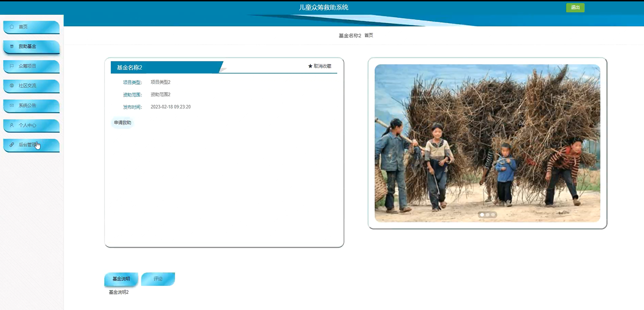The height and width of the screenshot is (310, 644).
Task: Switch to the 基金说明 tab
Action: coord(121,279)
